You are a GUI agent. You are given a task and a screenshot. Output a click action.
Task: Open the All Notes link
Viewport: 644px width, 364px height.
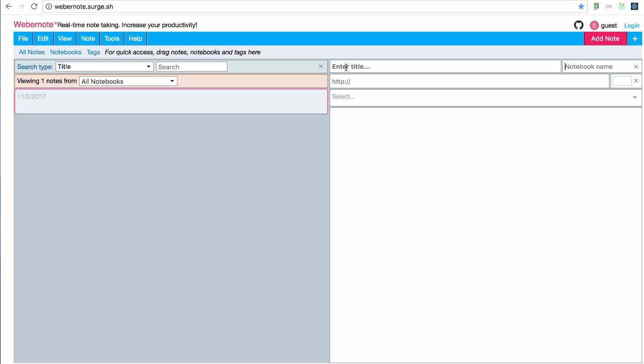pos(32,52)
